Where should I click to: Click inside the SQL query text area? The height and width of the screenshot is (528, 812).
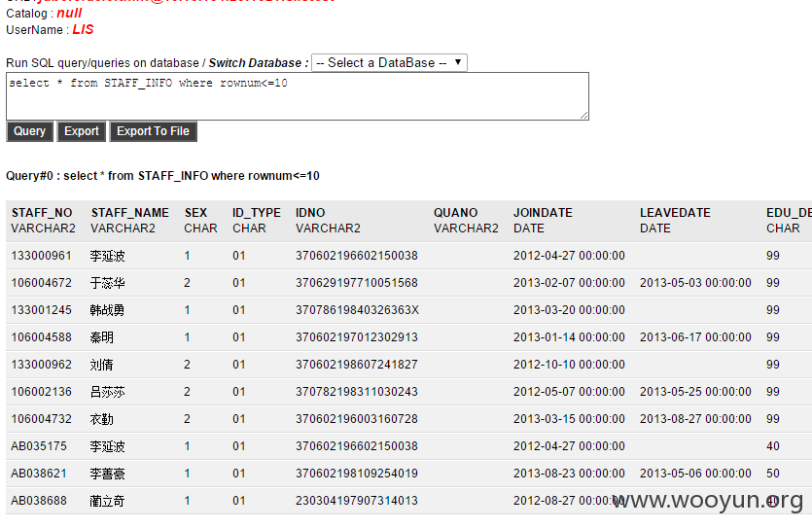tap(298, 96)
